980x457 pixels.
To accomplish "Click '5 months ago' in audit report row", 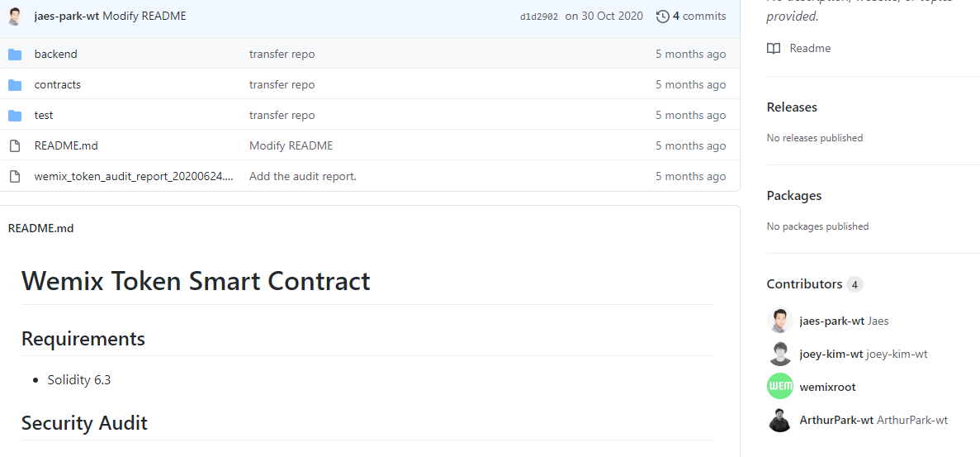I will coord(691,177).
